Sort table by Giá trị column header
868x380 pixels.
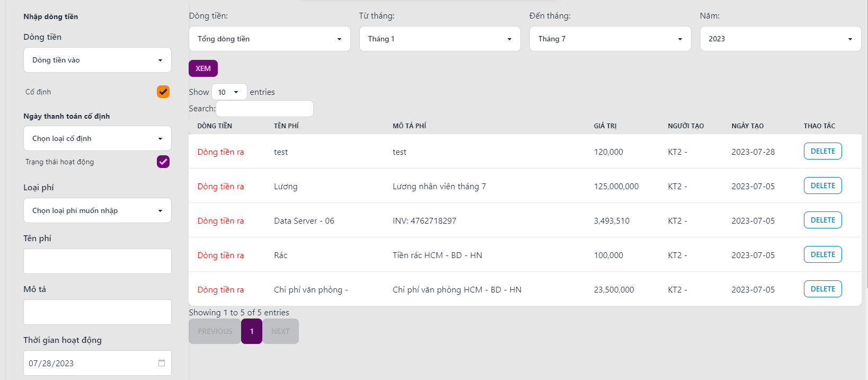click(605, 126)
